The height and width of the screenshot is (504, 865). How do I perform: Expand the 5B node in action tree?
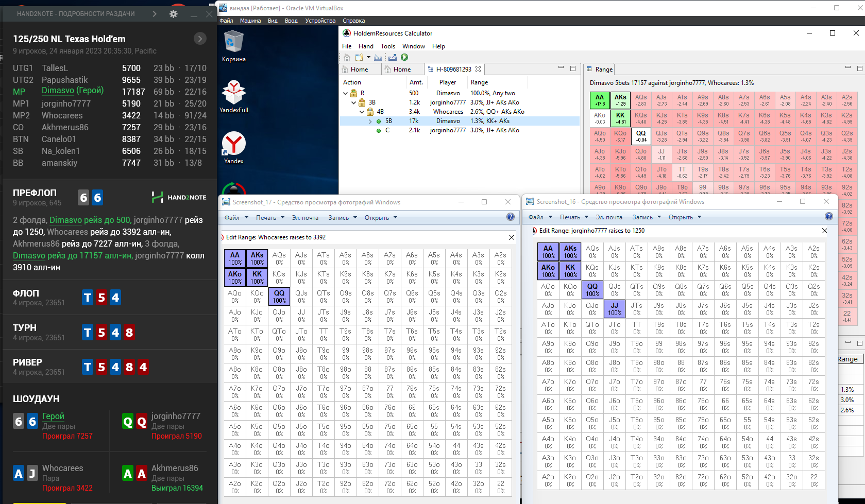point(370,121)
